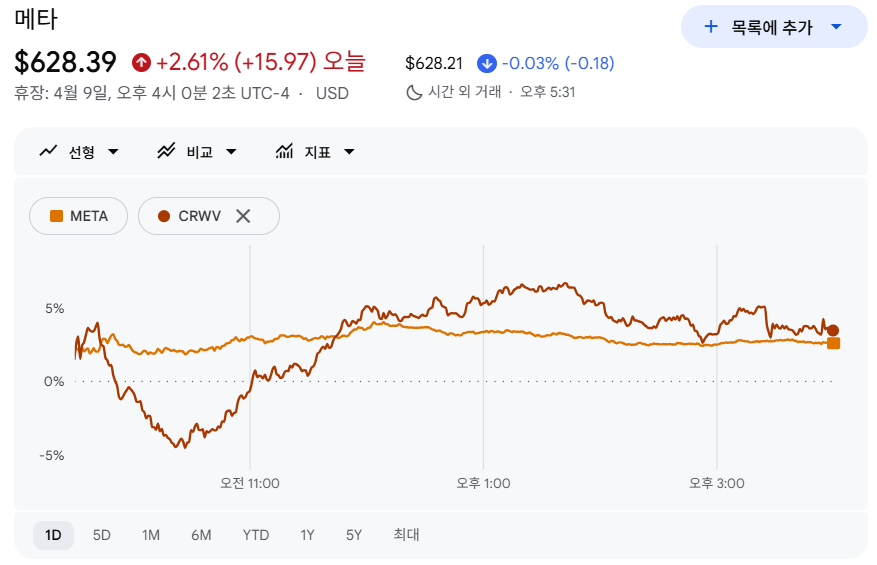The image size is (877, 565).
Task: Click the 지표 indicators icon
Action: click(285, 152)
